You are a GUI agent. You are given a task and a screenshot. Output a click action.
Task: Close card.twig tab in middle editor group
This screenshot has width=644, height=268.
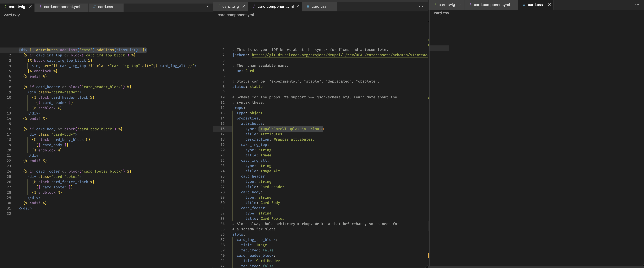pyautogui.click(x=244, y=6)
